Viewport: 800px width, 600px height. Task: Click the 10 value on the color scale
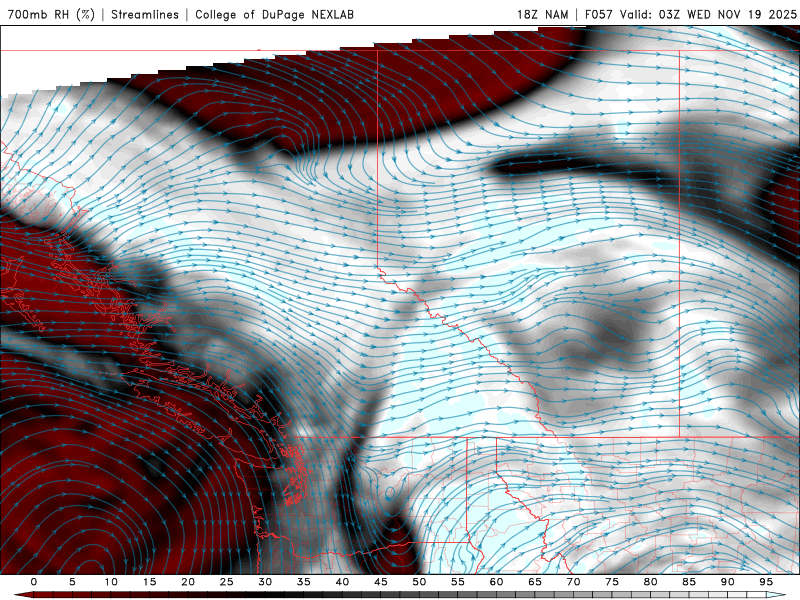[111, 582]
